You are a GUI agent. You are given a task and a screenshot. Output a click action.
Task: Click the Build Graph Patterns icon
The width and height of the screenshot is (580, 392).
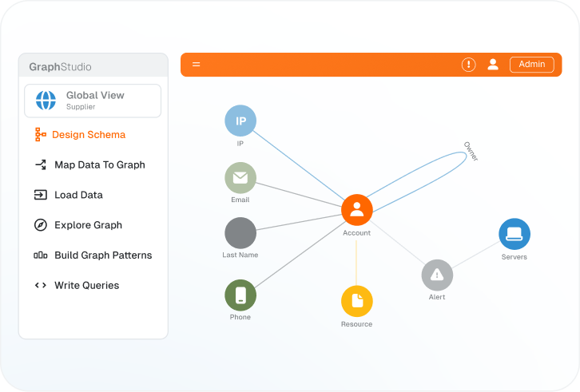pos(40,255)
